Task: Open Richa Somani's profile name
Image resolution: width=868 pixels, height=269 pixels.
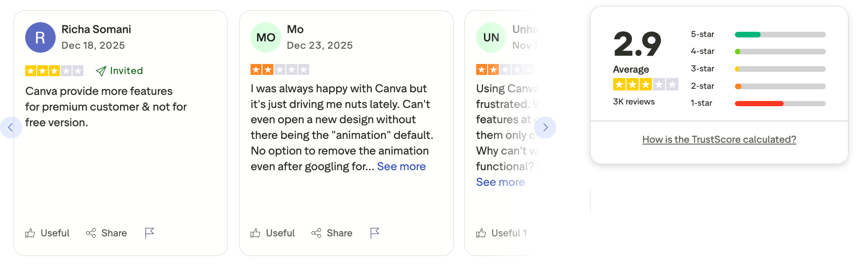Action: tap(96, 29)
